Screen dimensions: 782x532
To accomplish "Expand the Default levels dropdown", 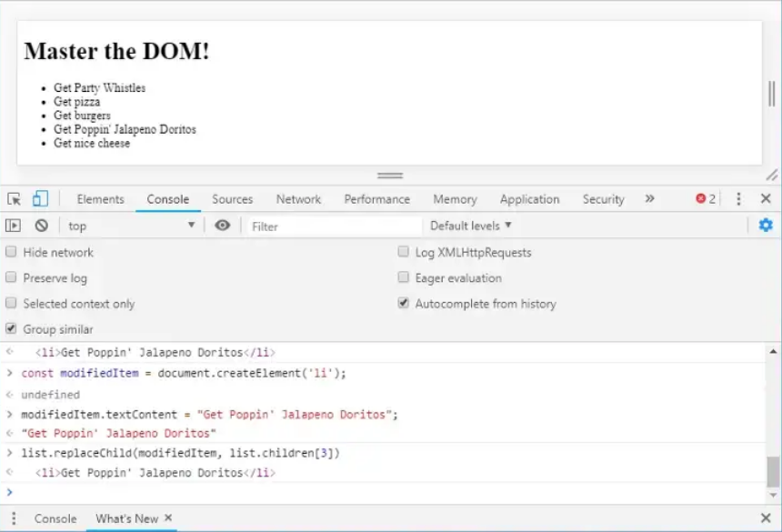I will (470, 226).
